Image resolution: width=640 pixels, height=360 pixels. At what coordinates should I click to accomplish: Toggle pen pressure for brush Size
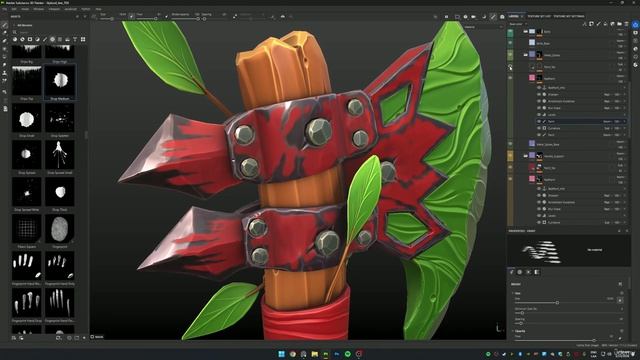coord(620,300)
